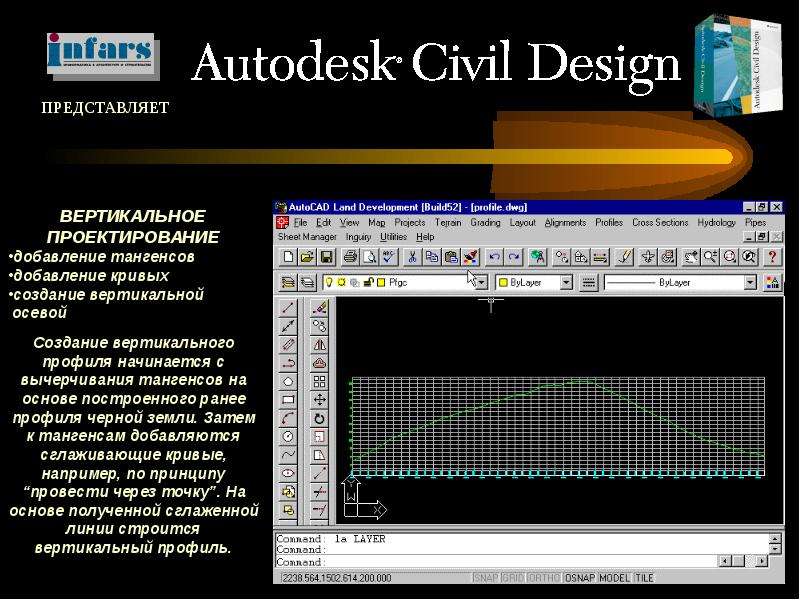Select the Erase modify tool
800x600 pixels.
319,308
